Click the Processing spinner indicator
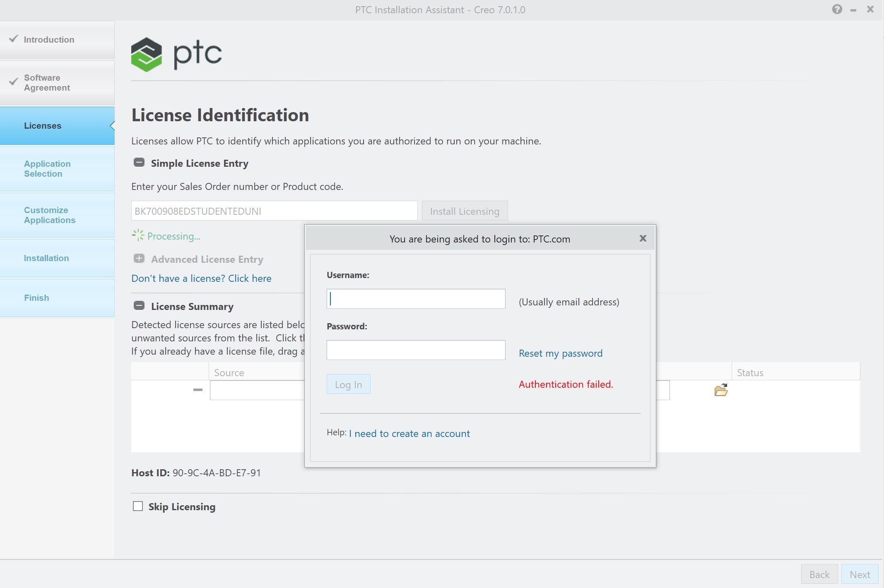 pyautogui.click(x=138, y=235)
